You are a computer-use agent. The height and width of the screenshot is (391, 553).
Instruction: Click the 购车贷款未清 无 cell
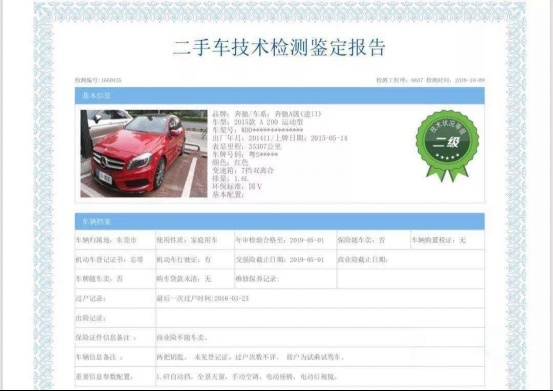click(x=195, y=279)
